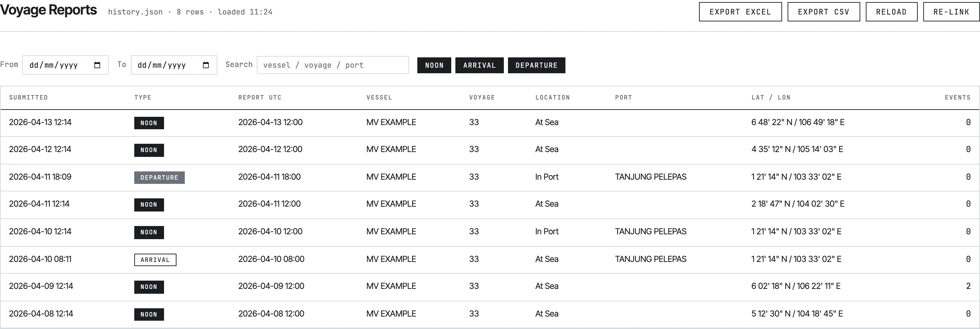Toggle the DEPARTURE type filter
Image resolution: width=980 pixels, height=329 pixels.
(x=536, y=65)
